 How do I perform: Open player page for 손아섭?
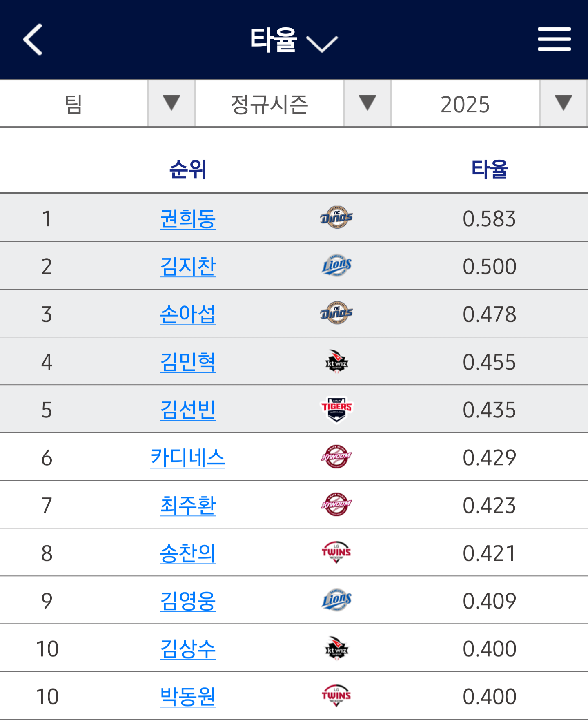coord(188,314)
